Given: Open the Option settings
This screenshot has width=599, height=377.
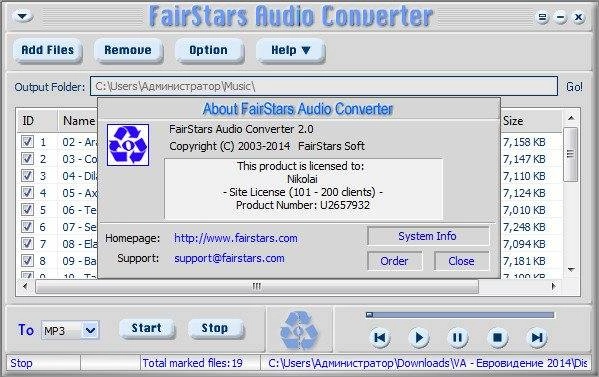Looking at the screenshot, I should pos(209,50).
